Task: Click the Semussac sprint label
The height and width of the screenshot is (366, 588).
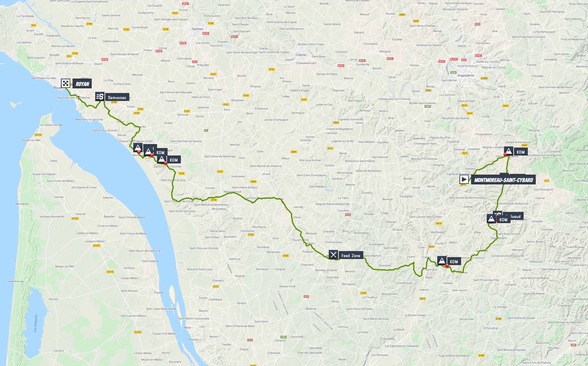Action: [x=117, y=97]
